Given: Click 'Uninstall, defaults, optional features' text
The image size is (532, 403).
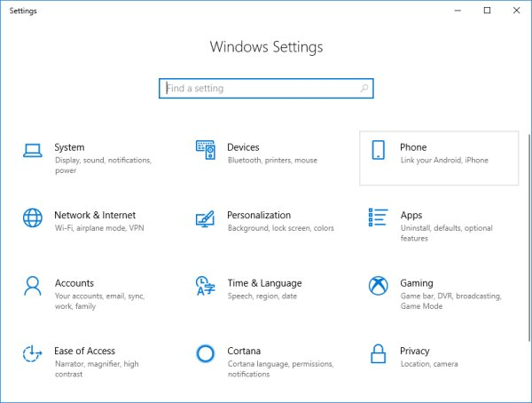Looking at the screenshot, I should pyautogui.click(x=447, y=233).
